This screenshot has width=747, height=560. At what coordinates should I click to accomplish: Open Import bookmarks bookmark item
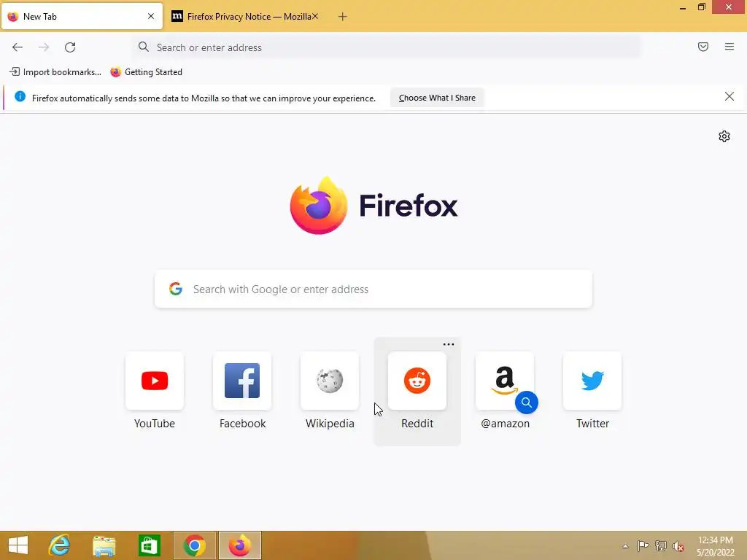55,72
